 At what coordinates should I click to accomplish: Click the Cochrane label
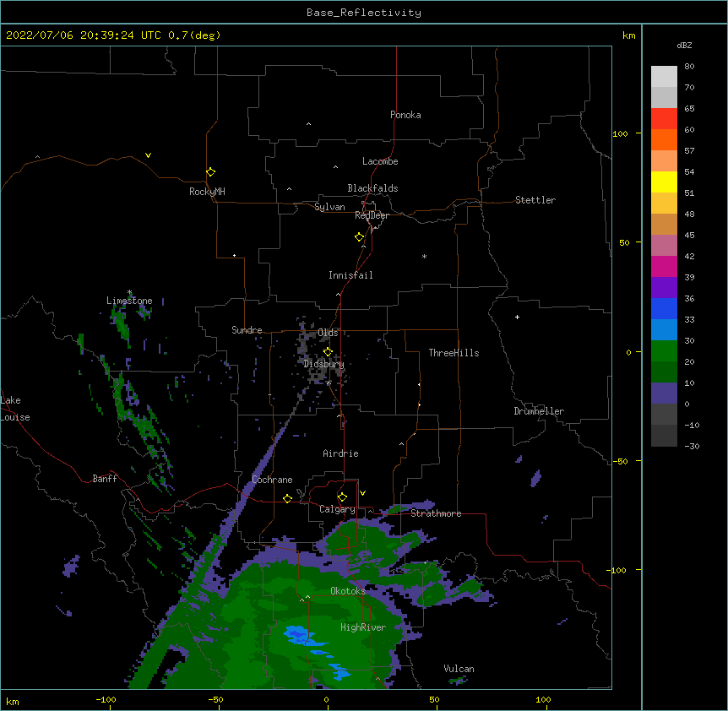click(x=272, y=480)
